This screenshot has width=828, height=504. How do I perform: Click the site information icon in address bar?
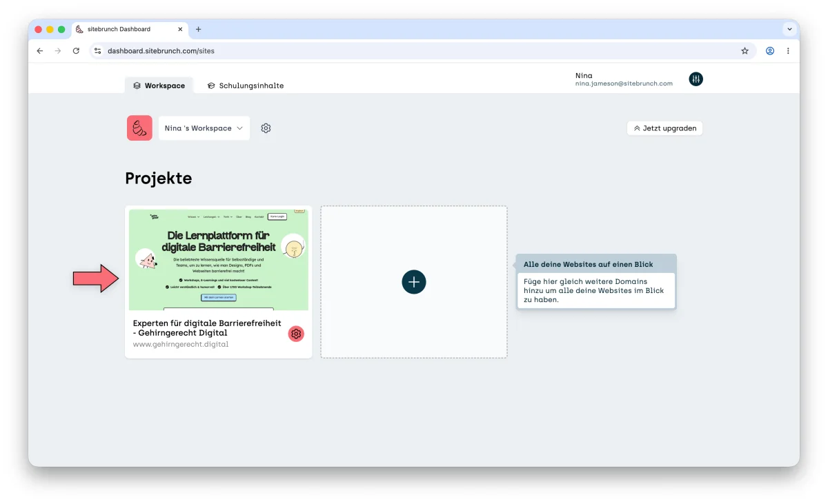(98, 50)
